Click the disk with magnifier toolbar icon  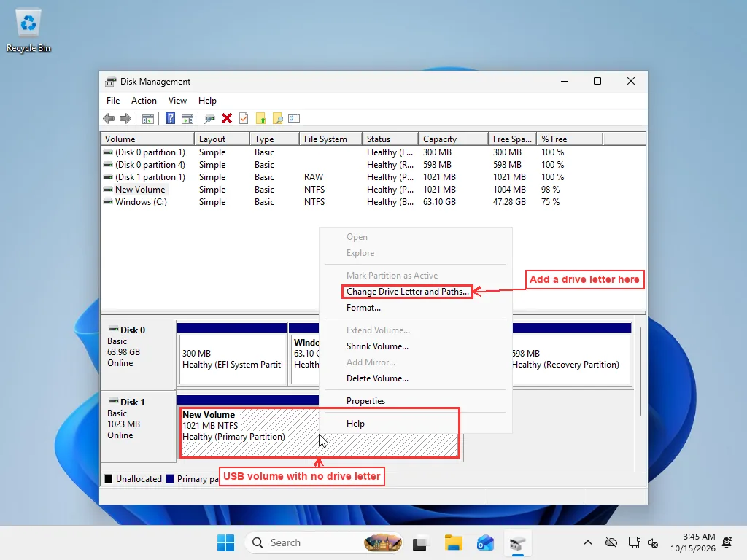209,119
